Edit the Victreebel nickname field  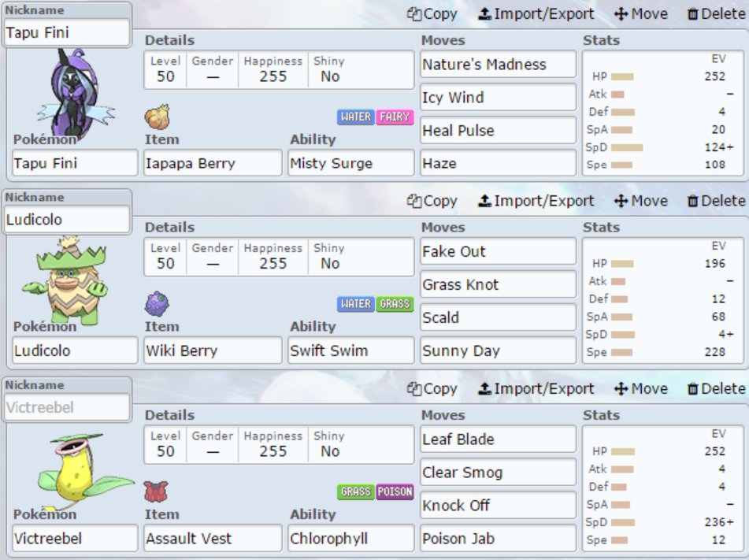pyautogui.click(x=67, y=407)
